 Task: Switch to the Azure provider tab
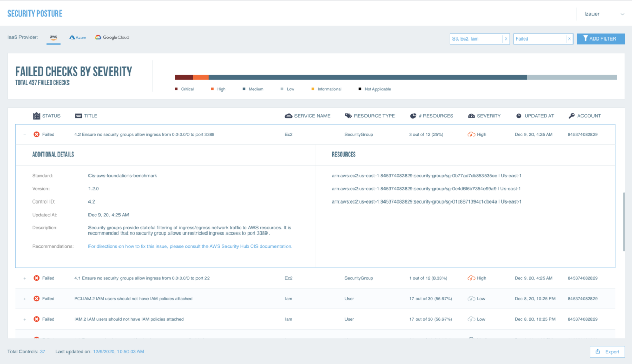(x=77, y=38)
